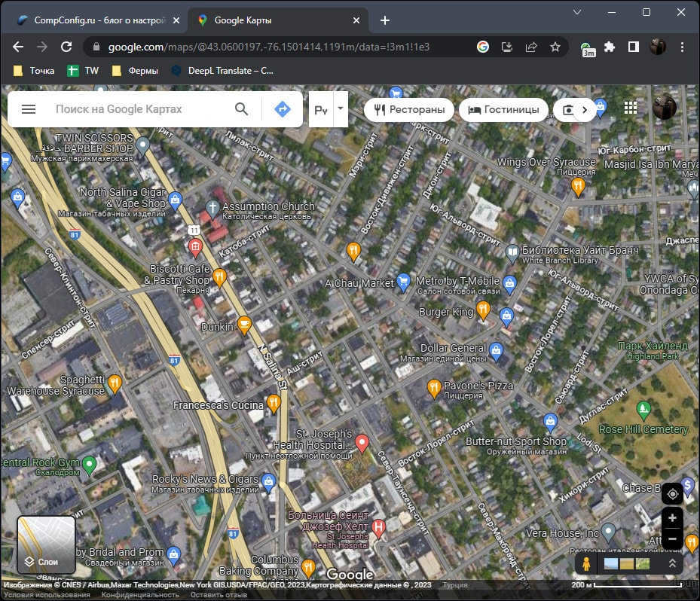Screen dimensions: 700x601
Task: Select the Metro by T-Mobile shop pin
Action: click(509, 283)
